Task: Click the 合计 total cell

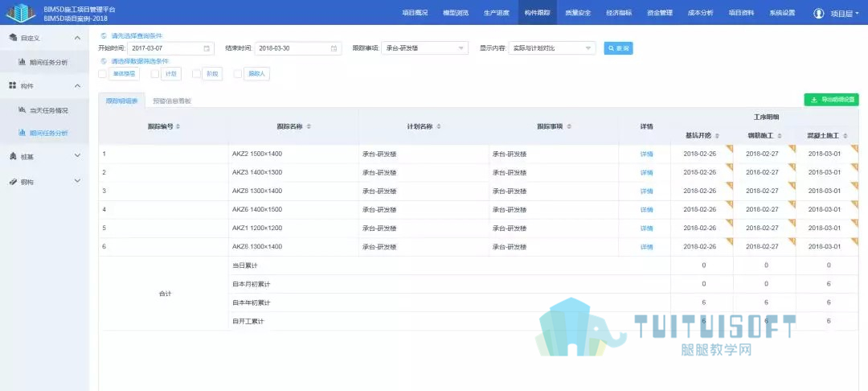Action: click(165, 294)
